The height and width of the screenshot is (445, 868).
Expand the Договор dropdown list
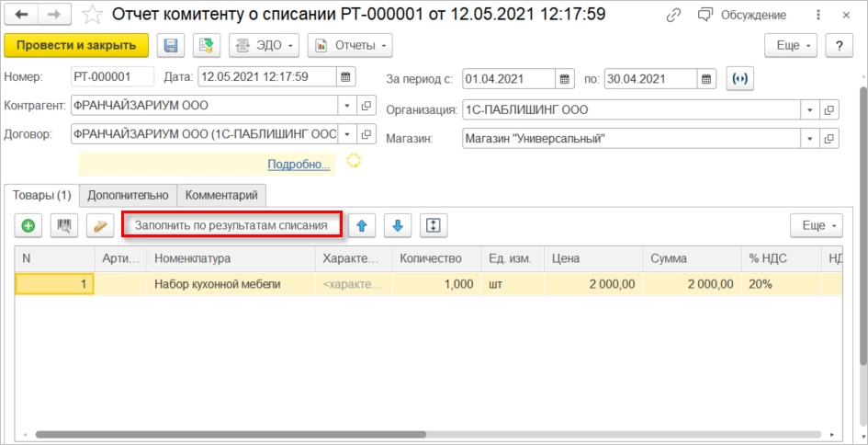[346, 134]
